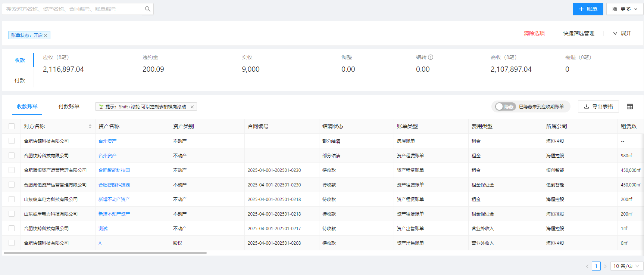Viewport: 644px width, 275px height.
Task: Remove the 账单状态: 开启 filter tag
Action: 46,35
